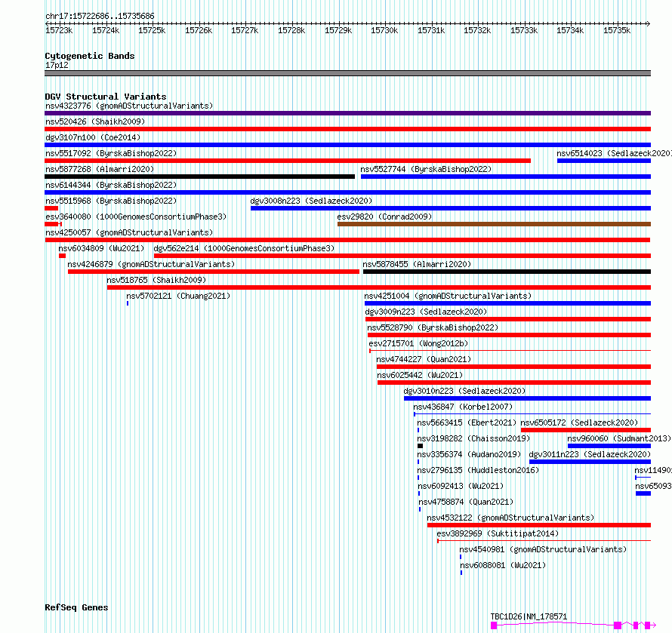This screenshot has width=672, height=633.
Task: Click the esv3640080 1000Genomes label
Action: 136,217
